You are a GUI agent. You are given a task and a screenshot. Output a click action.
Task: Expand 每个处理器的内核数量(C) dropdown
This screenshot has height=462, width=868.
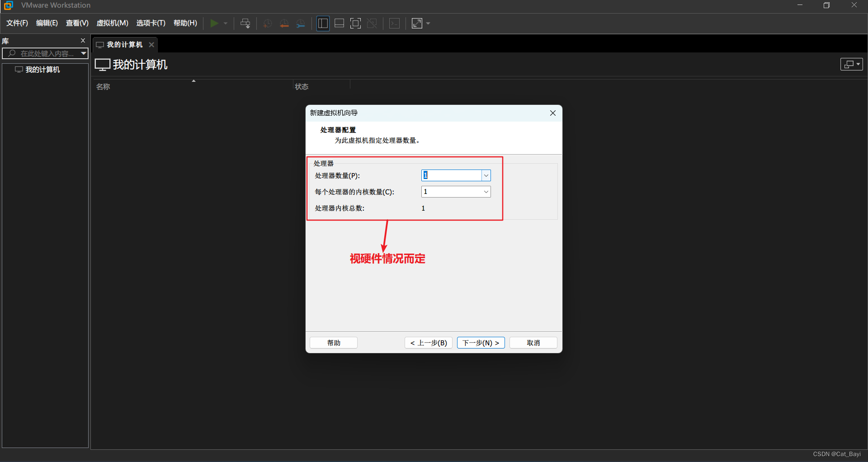(x=486, y=192)
